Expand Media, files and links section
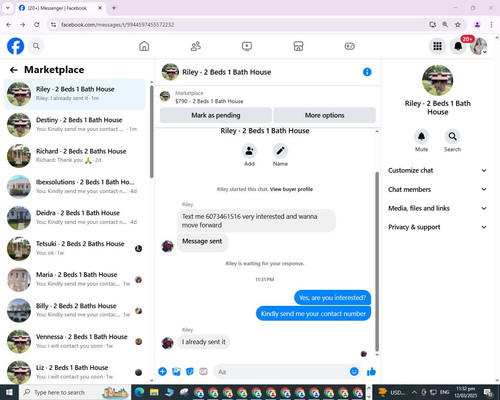This screenshot has height=400, width=500. tap(437, 208)
